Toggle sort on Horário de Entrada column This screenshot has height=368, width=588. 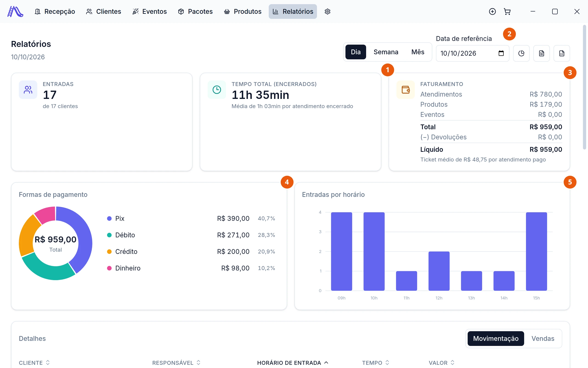tap(293, 363)
